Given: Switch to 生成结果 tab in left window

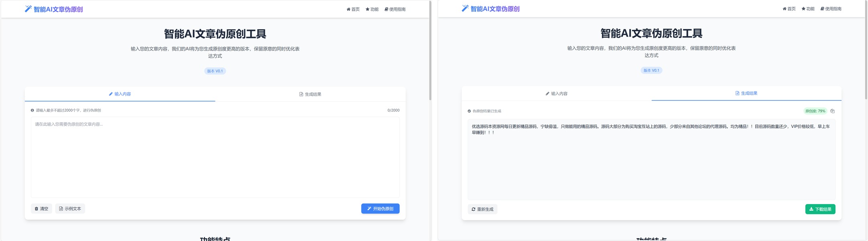Looking at the screenshot, I should click(310, 94).
